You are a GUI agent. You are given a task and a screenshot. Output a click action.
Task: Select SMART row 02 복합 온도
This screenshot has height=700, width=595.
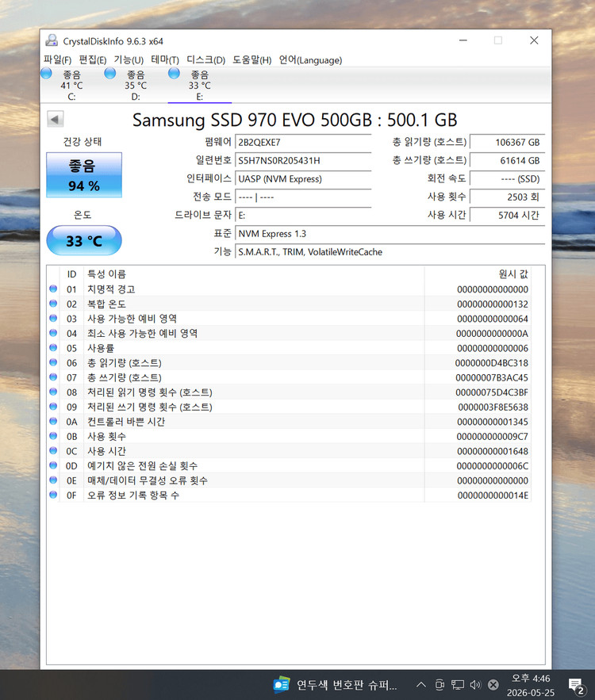(289, 304)
